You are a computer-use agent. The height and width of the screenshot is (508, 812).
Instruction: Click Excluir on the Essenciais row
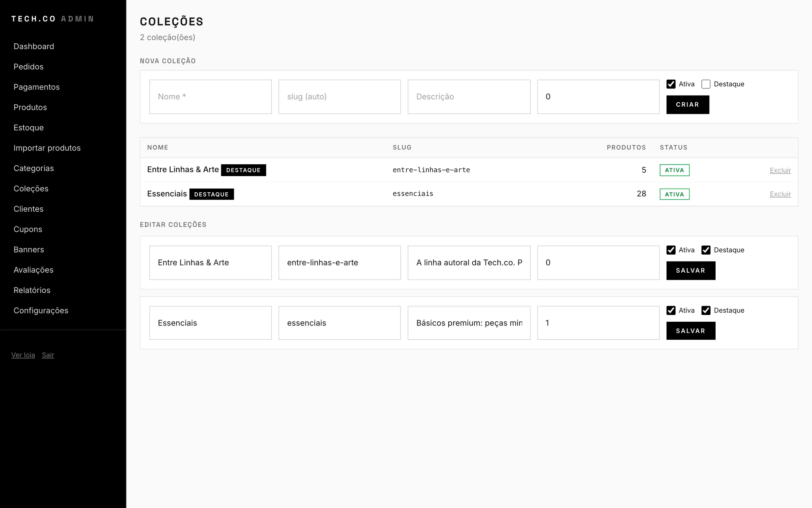coord(780,194)
